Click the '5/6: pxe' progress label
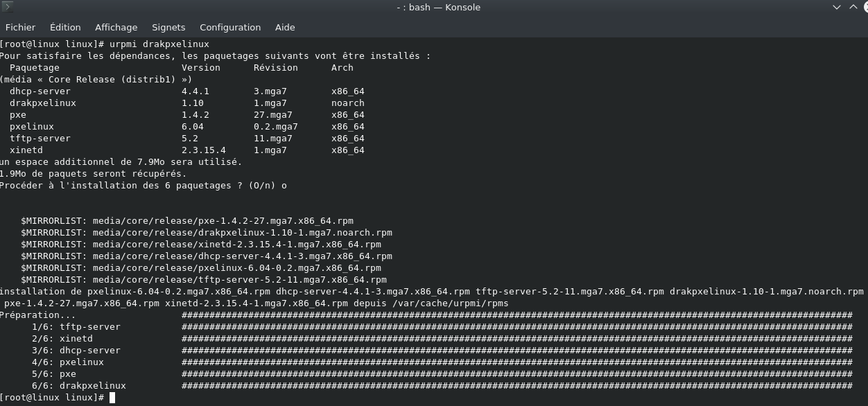Image resolution: width=868 pixels, height=406 pixels. pyautogui.click(x=53, y=373)
